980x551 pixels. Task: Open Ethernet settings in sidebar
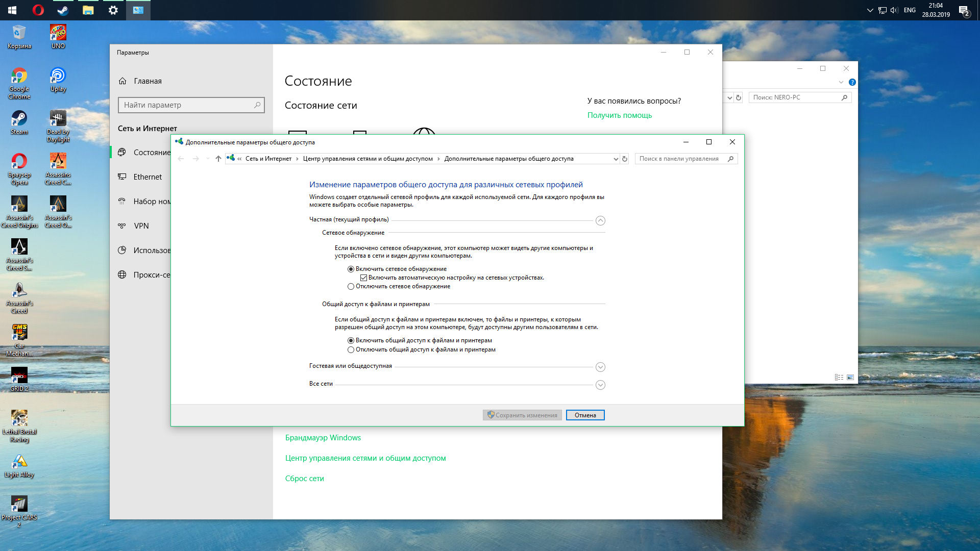point(148,177)
